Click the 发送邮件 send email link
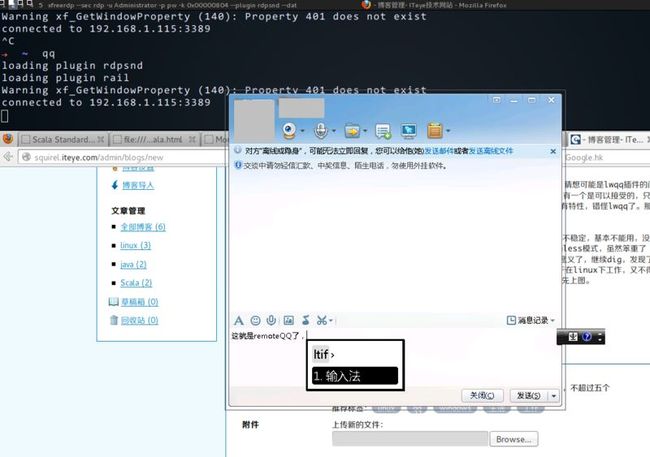The height and width of the screenshot is (457, 650). tap(439, 151)
